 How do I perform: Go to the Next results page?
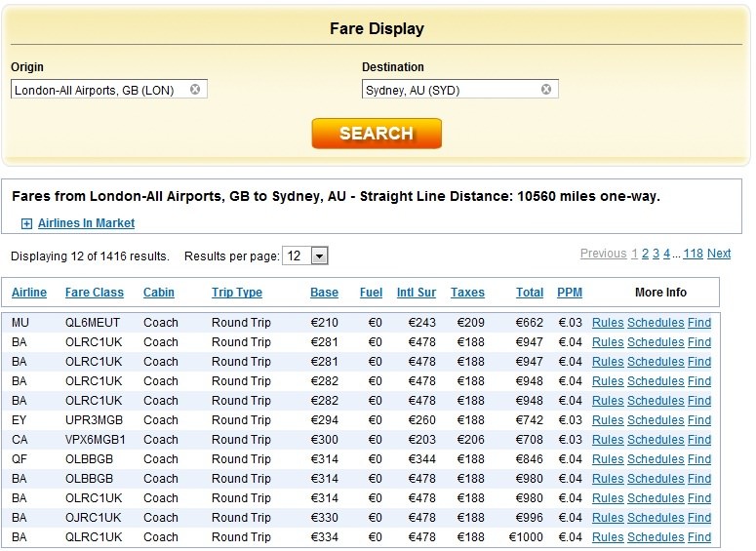[719, 254]
